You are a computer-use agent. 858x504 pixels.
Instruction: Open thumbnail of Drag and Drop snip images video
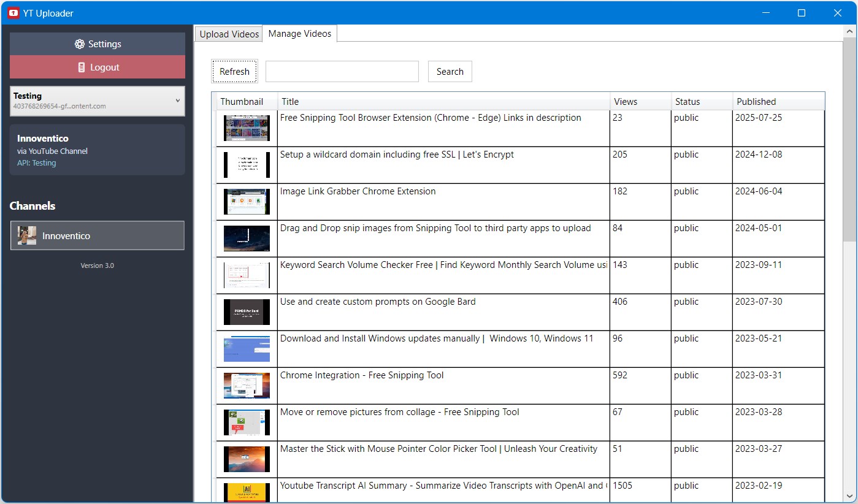coord(247,239)
